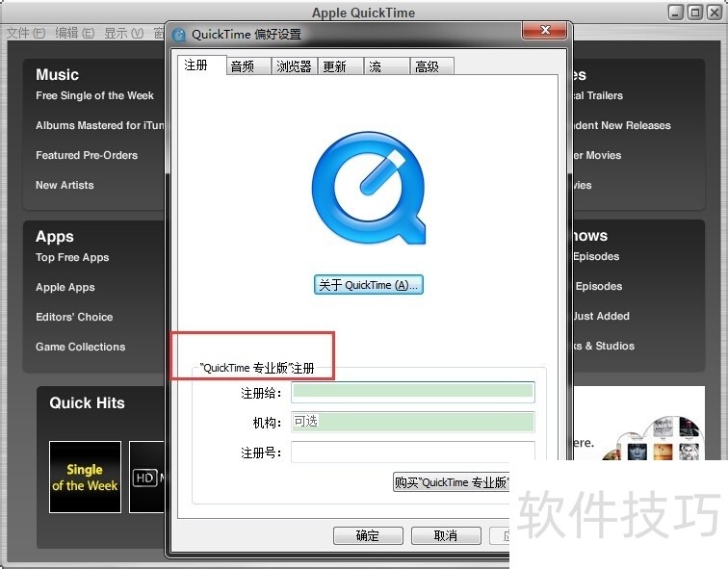Click the Apps section heading
728x569 pixels.
[55, 236]
